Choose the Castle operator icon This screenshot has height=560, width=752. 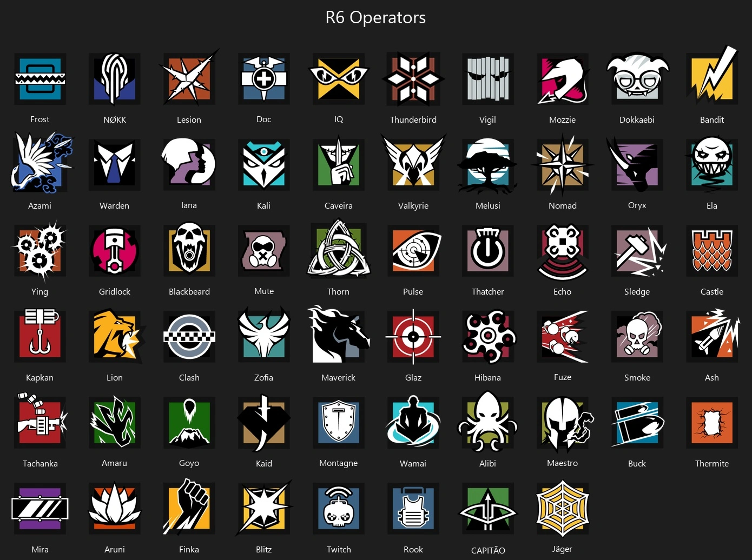click(712, 251)
